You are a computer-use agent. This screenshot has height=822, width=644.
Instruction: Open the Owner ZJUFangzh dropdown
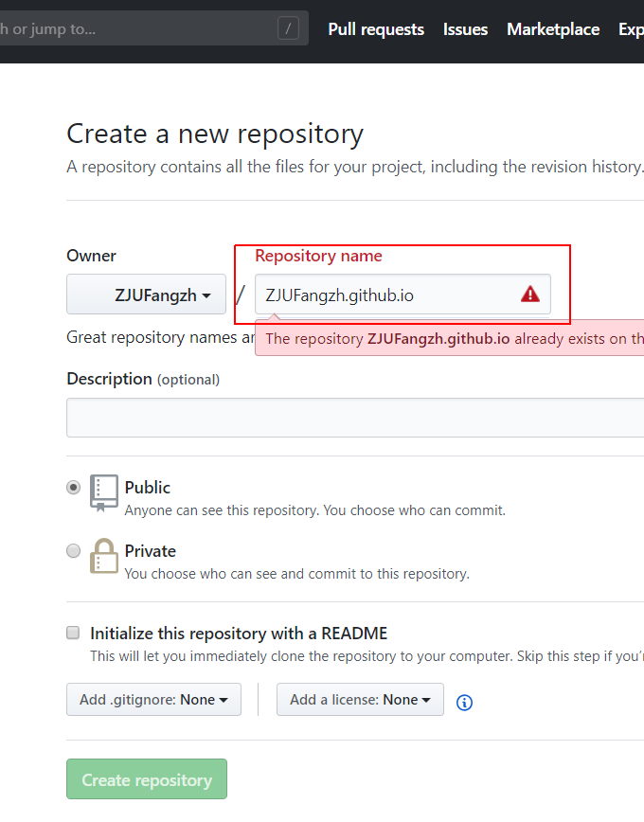pos(146,295)
